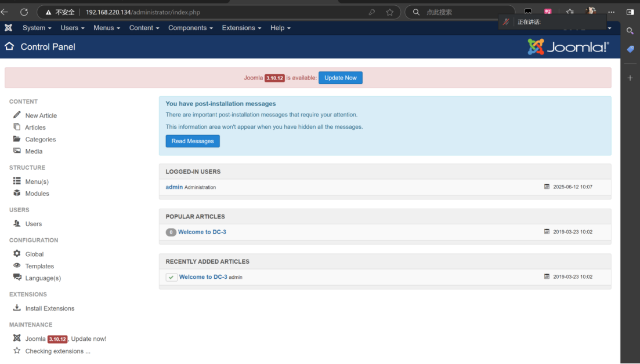Open the New Article link
Viewport: 640px width, 364px height.
[41, 115]
